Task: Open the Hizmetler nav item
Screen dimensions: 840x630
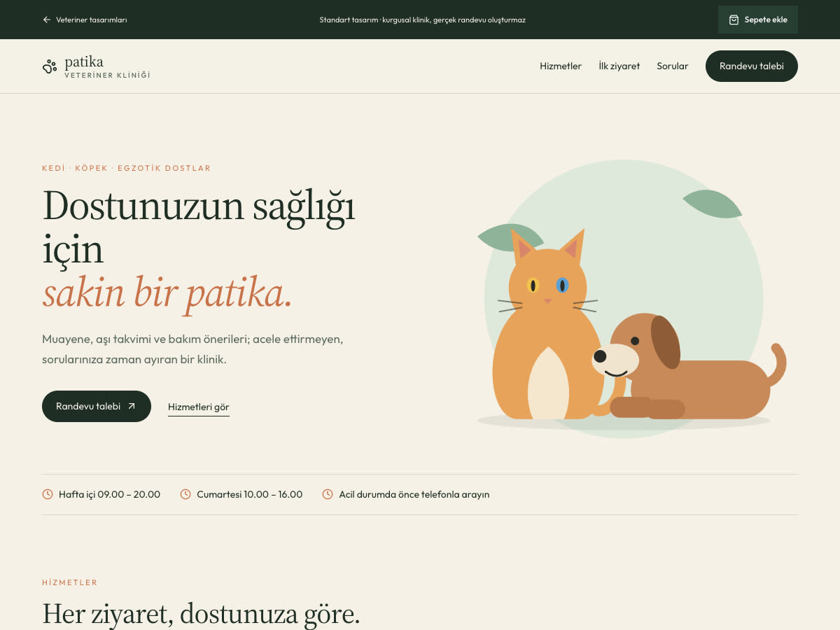Action: pos(561,66)
